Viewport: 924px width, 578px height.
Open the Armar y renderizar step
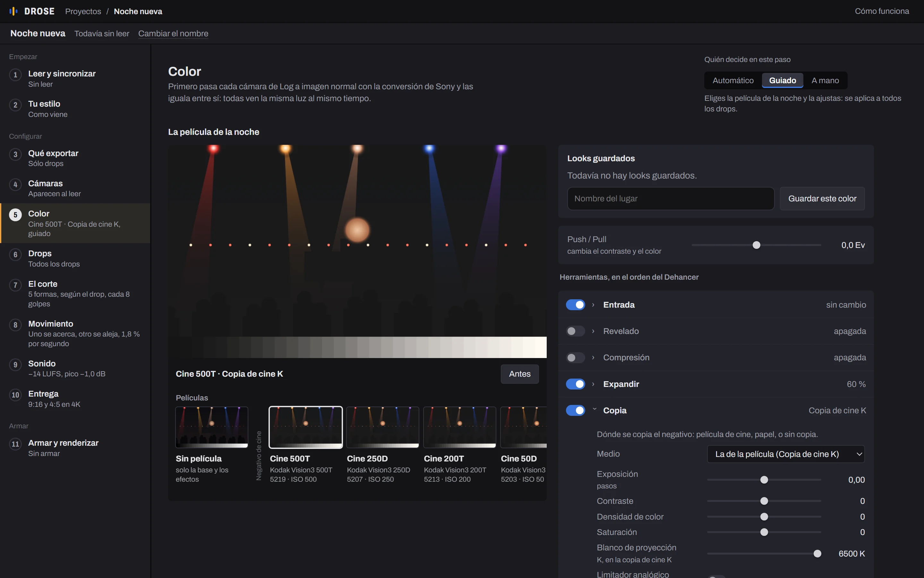pos(75,448)
